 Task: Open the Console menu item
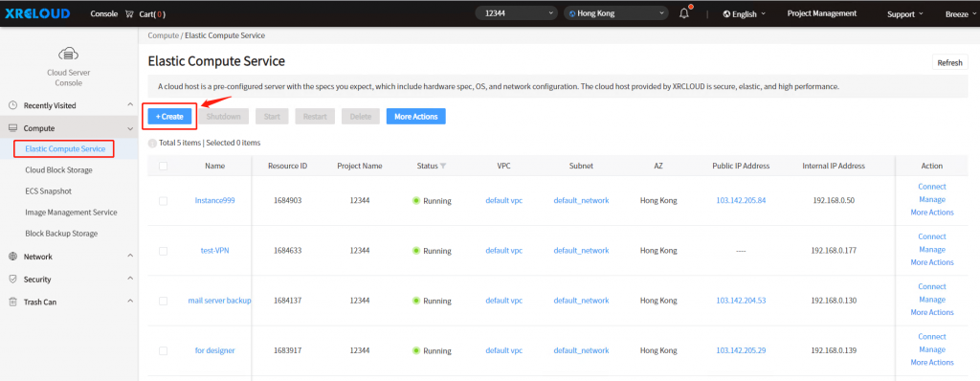(103, 13)
